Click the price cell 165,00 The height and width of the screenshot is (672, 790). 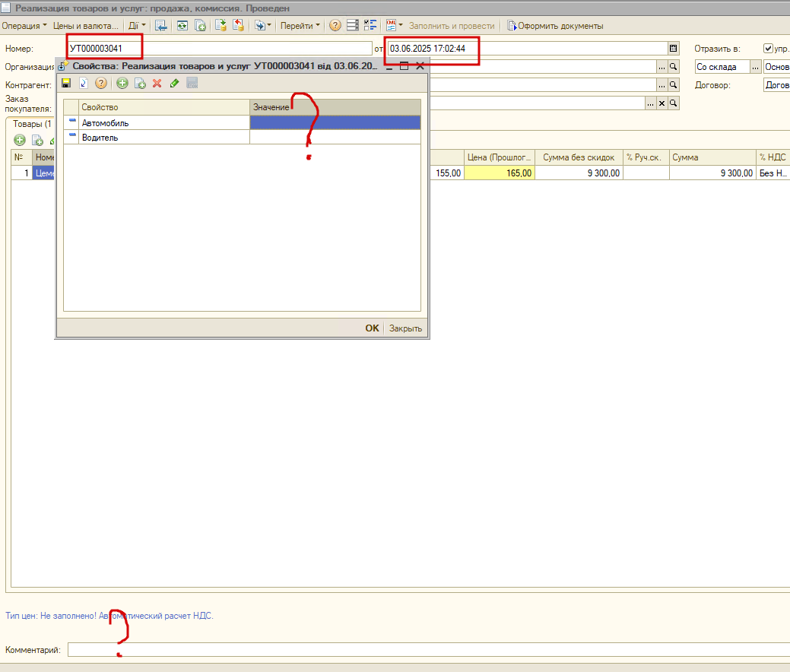tap(499, 173)
